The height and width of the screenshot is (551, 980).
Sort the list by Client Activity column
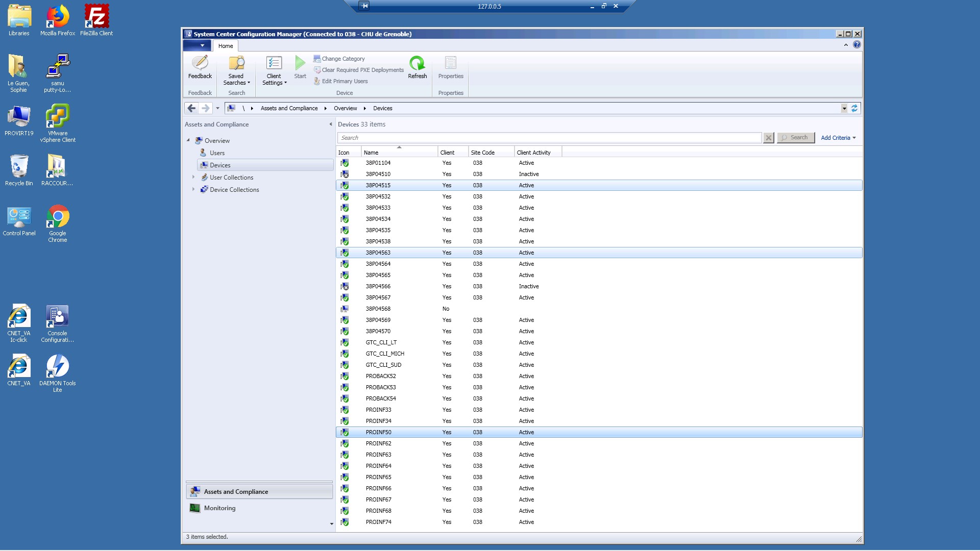point(533,153)
